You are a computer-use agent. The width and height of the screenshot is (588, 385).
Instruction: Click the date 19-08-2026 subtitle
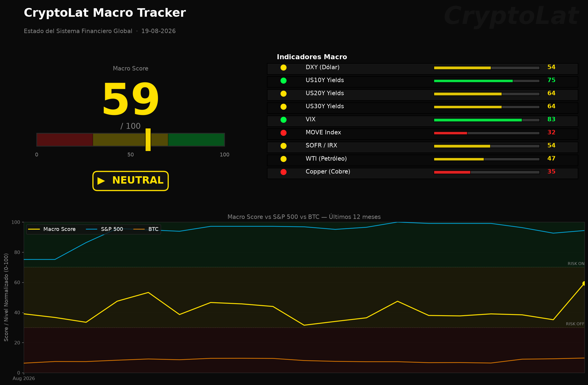(158, 31)
